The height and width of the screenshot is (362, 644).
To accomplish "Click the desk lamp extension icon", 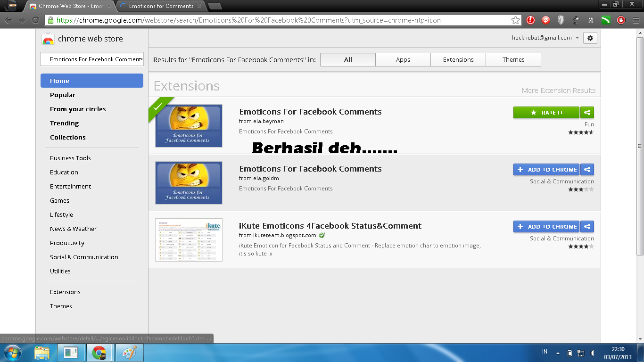I will (x=576, y=20).
